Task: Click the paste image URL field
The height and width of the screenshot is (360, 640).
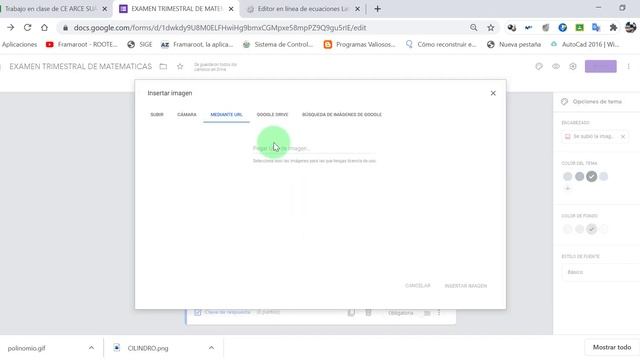Action: tap(313, 148)
